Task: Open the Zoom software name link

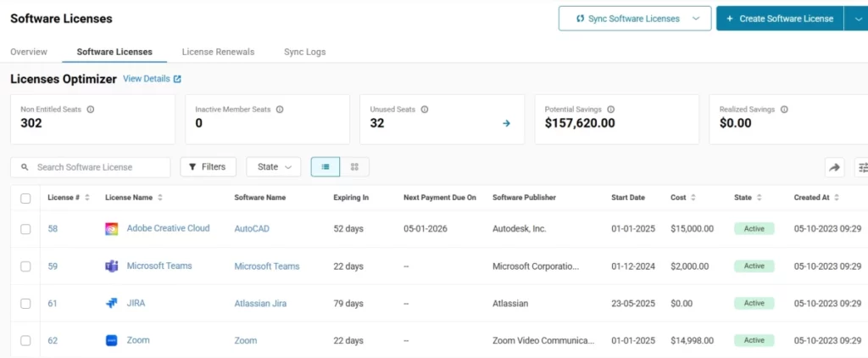Action: [245, 341]
